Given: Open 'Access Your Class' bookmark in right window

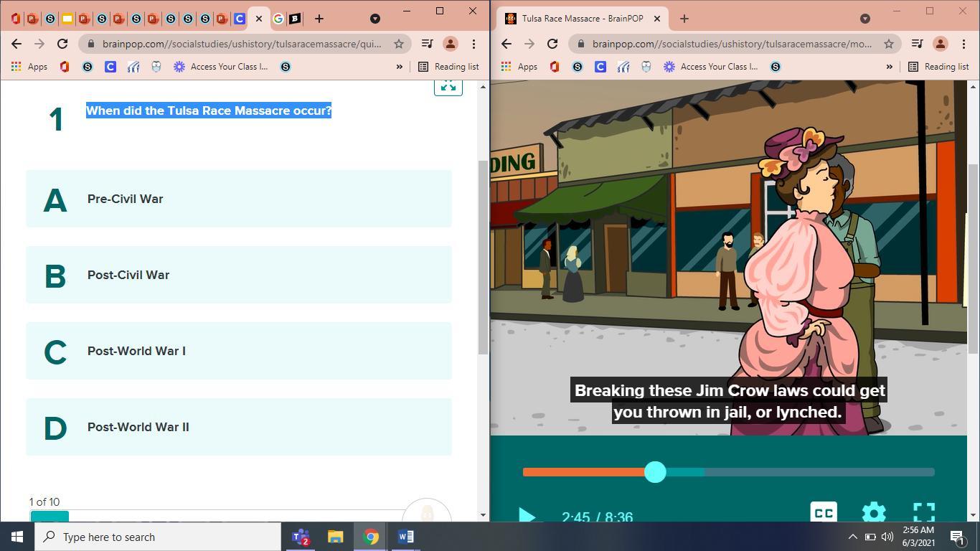Looking at the screenshot, I should tap(711, 67).
